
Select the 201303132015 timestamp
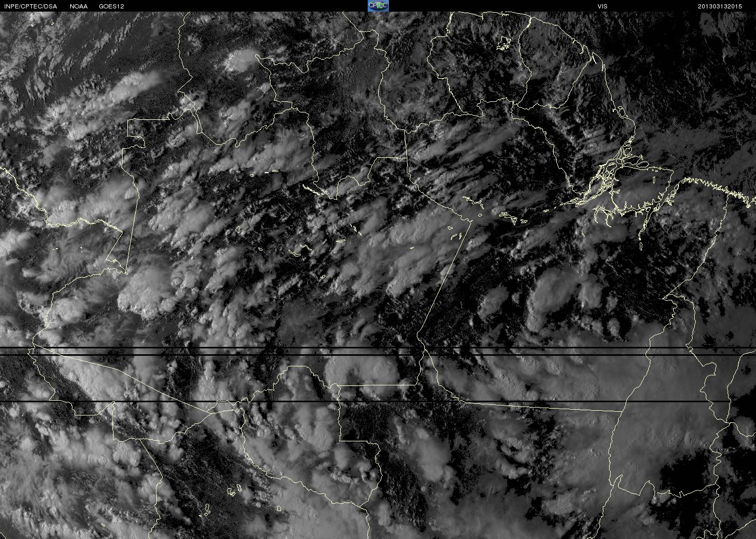(720, 6)
